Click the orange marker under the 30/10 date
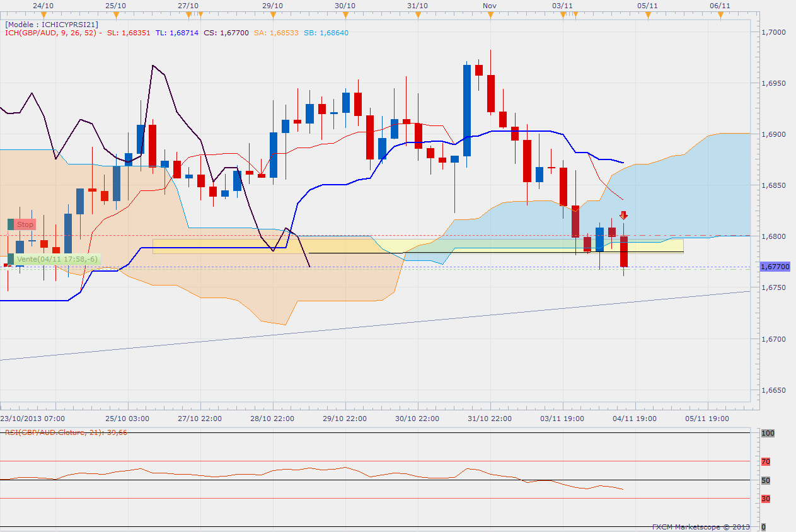 pyautogui.click(x=345, y=14)
